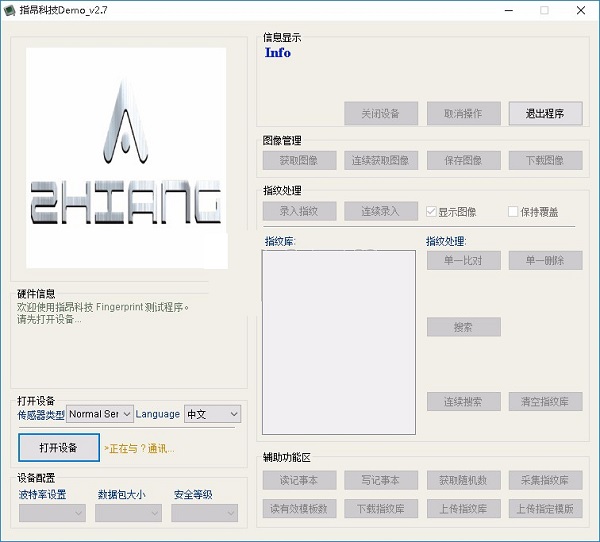The height and width of the screenshot is (542, 600).
Task: Click the 清空指纹库 button
Action: pyautogui.click(x=546, y=402)
